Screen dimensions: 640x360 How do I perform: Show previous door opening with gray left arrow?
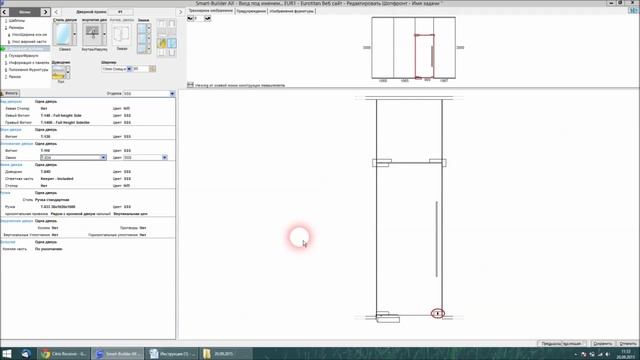56,12
